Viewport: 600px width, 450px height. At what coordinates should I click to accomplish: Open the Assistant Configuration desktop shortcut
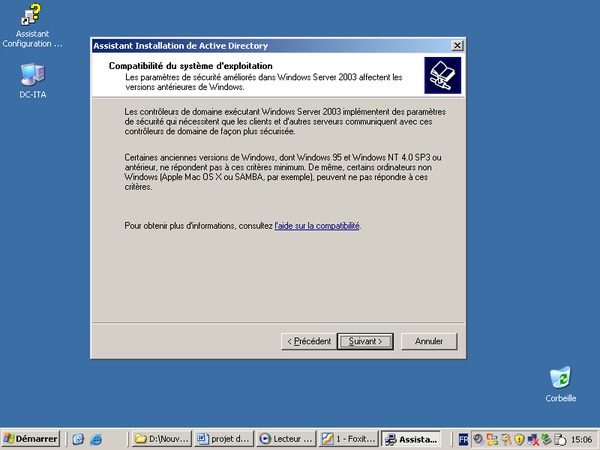[x=32, y=17]
